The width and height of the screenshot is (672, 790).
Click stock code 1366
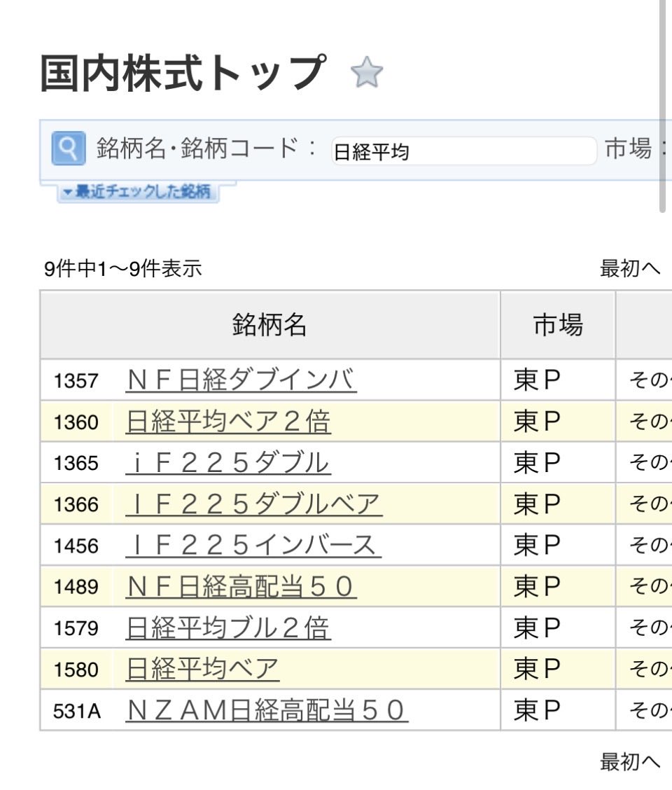pos(76,505)
